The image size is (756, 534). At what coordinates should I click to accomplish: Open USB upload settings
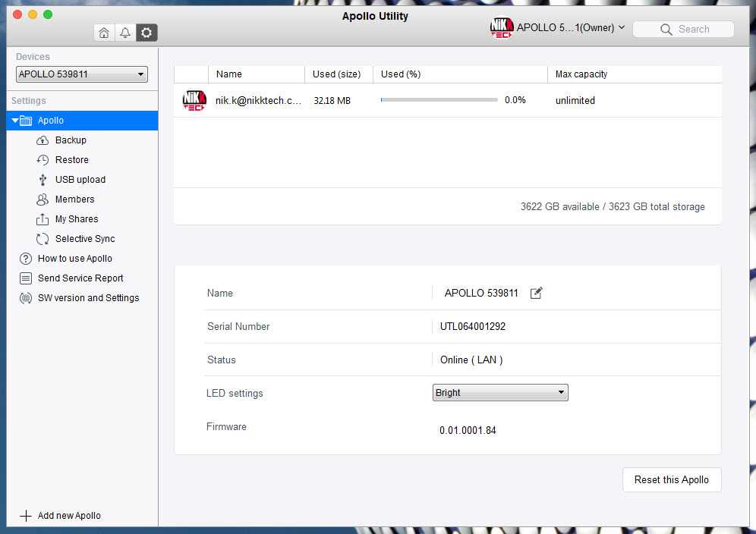coord(80,180)
